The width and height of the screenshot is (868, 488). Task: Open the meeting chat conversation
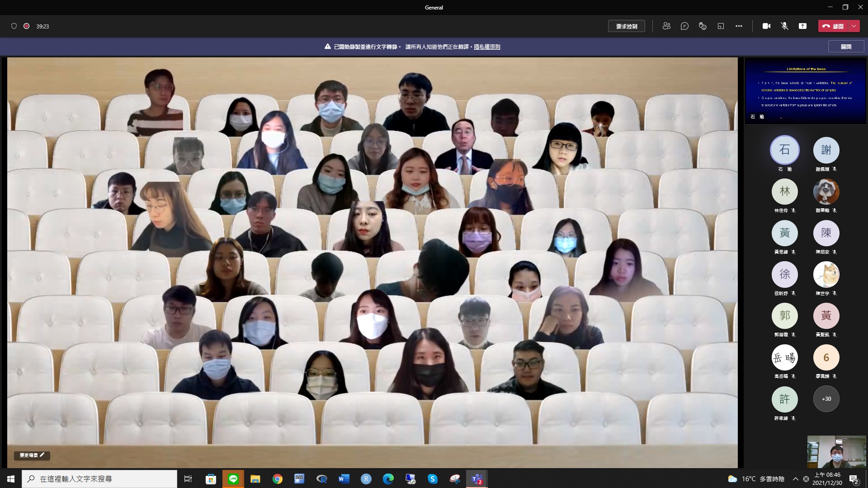tap(684, 26)
